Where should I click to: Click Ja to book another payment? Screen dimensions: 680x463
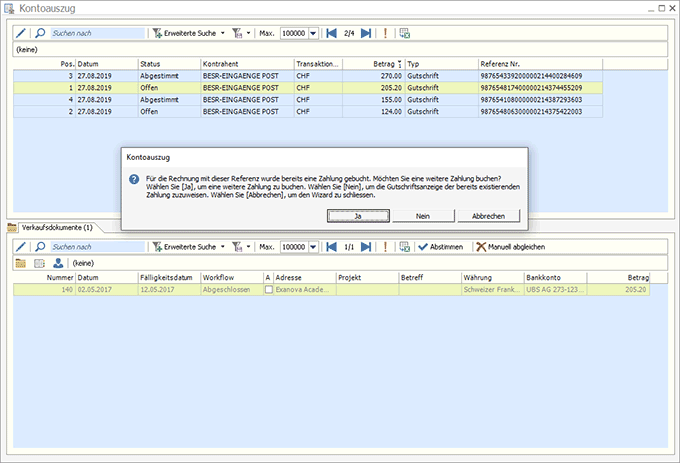click(x=358, y=216)
